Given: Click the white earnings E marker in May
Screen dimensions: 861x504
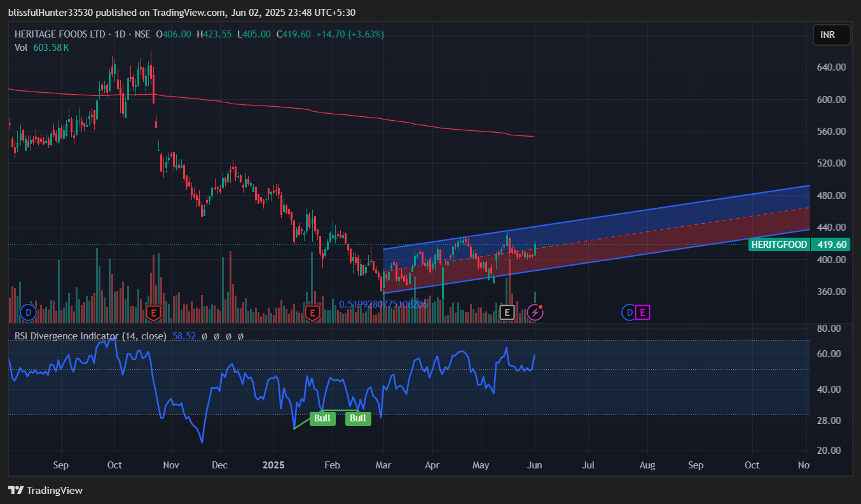Looking at the screenshot, I should [507, 312].
